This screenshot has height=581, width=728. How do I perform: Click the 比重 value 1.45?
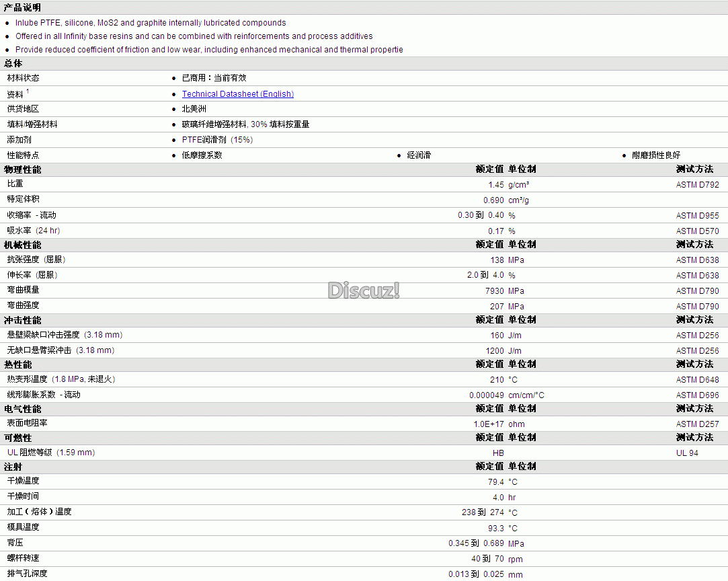tap(496, 185)
